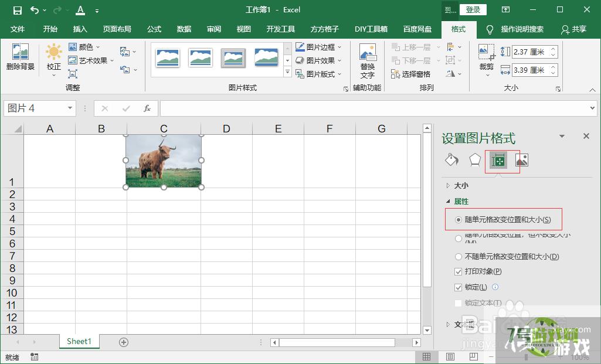Open the 页面布局 Page Layout tab
Image resolution: width=601 pixels, height=364 pixels.
[117, 29]
